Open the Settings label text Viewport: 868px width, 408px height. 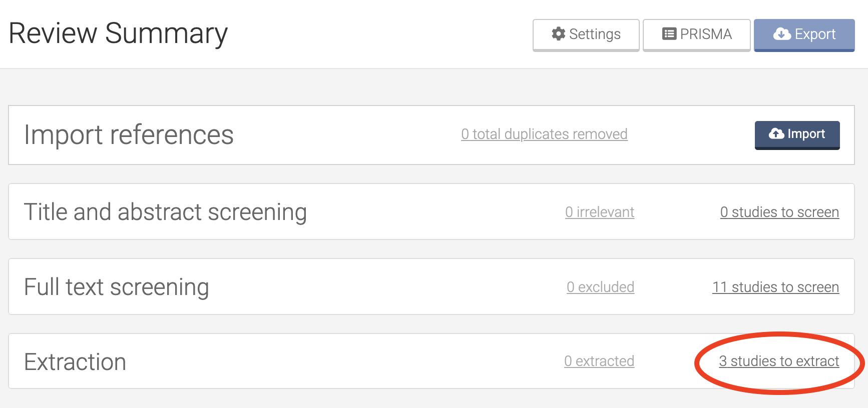[x=595, y=34]
